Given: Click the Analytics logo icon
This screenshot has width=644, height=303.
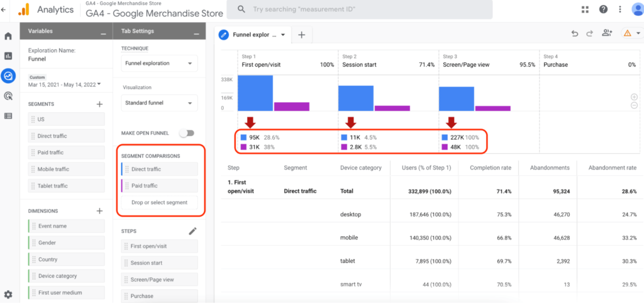Looking at the screenshot, I should click(23, 9).
